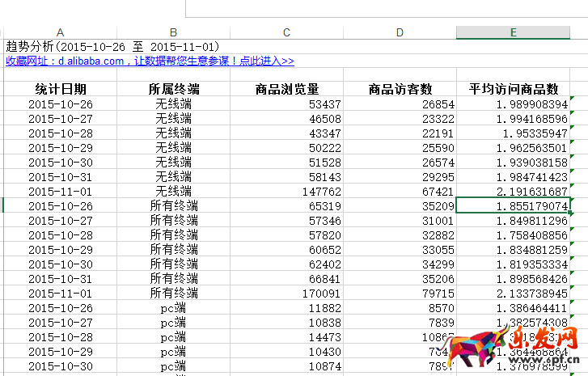Select column D header
This screenshot has height=376, width=588.
pyautogui.click(x=400, y=32)
